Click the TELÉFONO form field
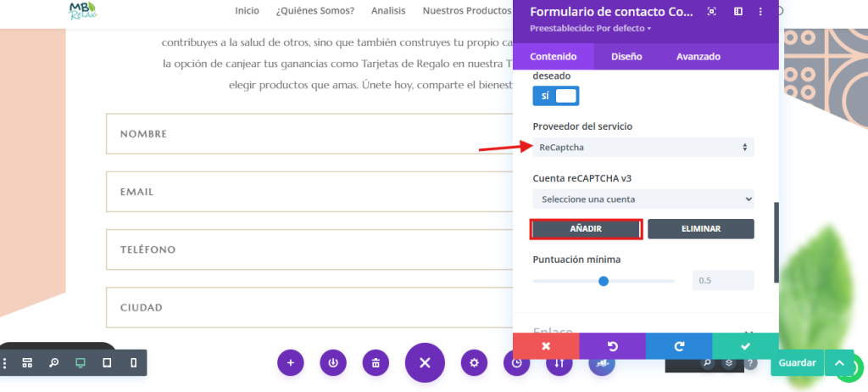 pos(310,249)
